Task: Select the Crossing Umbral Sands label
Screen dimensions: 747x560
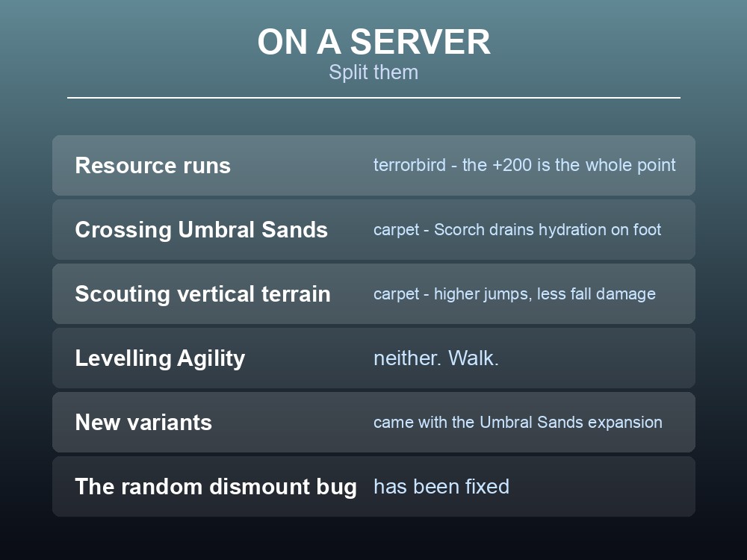Action: pos(201,229)
